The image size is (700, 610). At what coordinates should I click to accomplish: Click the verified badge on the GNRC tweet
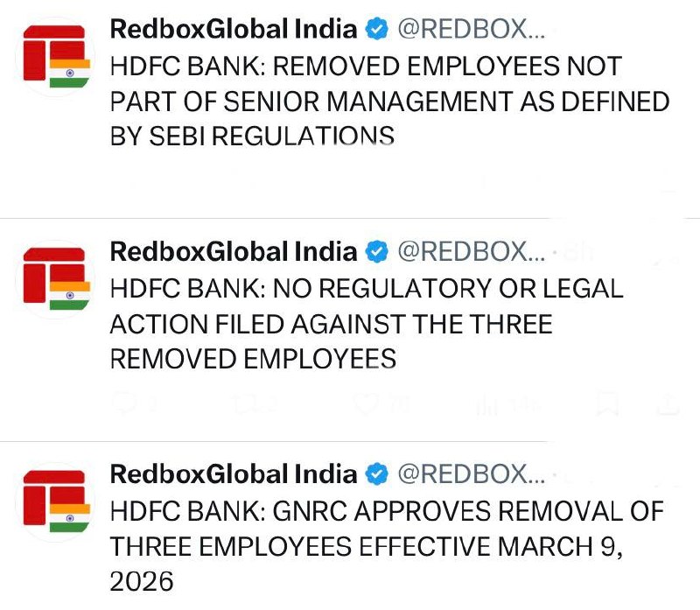click(x=377, y=473)
